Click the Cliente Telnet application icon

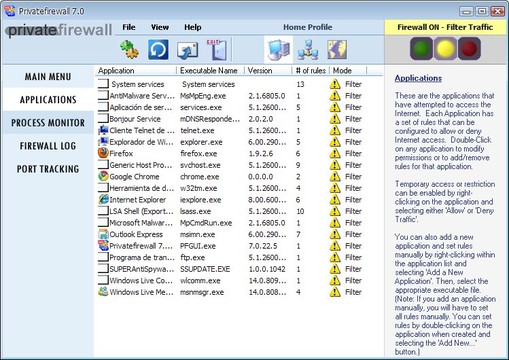pos(103,130)
